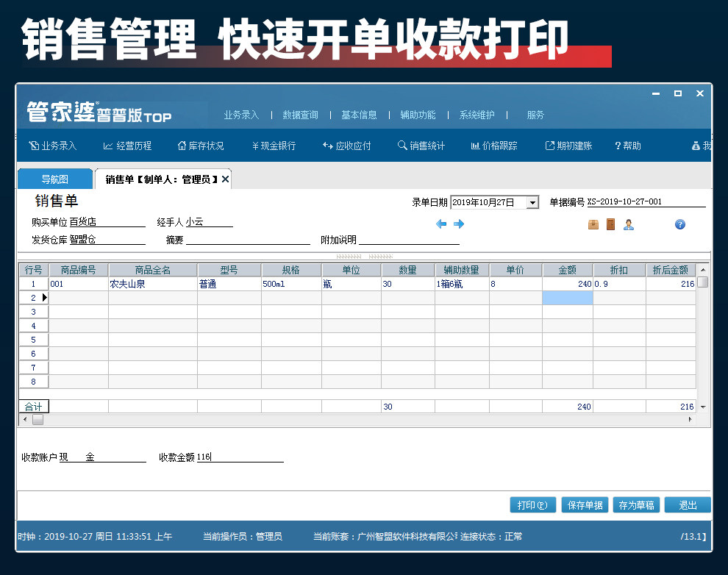The image size is (728, 575).
Task: Close the 销售单 tab with its X
Action: coord(225,179)
